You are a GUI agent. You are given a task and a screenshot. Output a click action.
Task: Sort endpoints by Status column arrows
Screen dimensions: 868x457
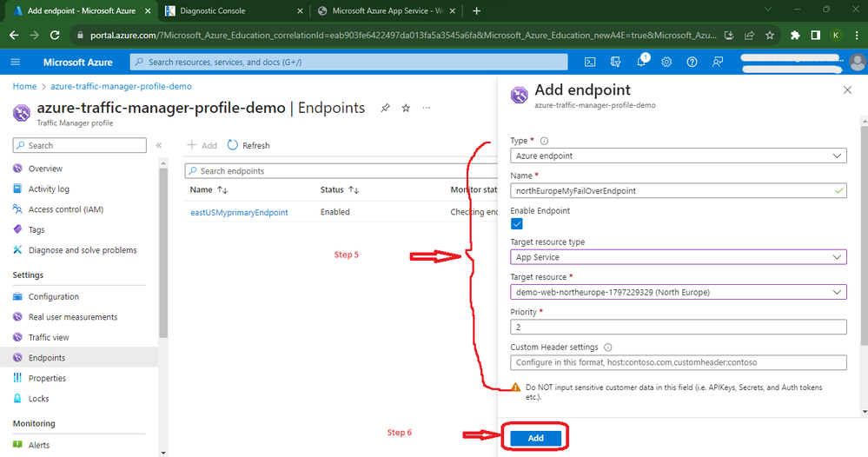pyautogui.click(x=354, y=189)
